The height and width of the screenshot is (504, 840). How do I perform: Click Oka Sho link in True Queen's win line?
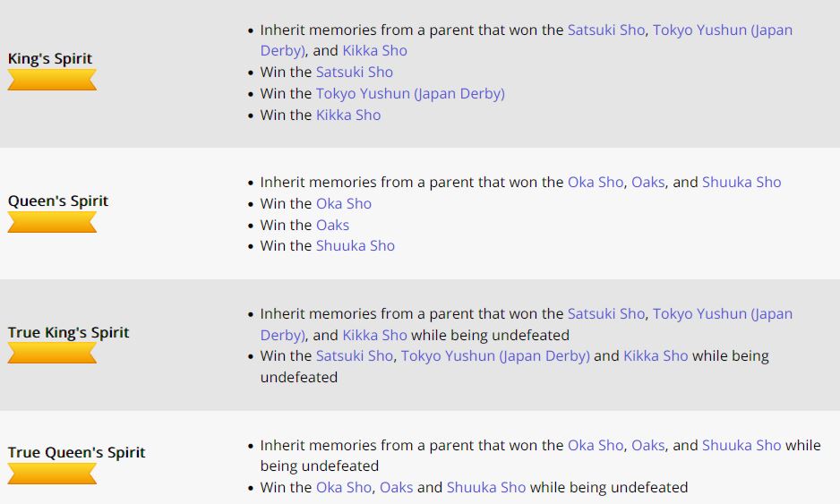[x=343, y=487]
